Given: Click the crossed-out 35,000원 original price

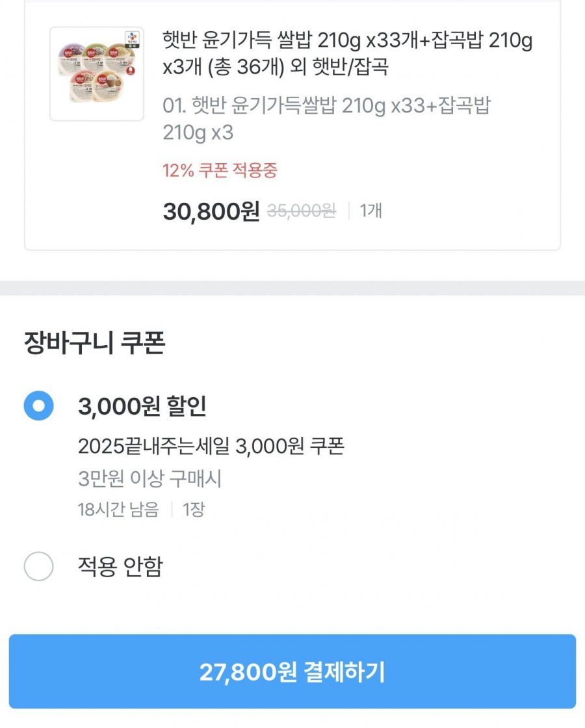Looking at the screenshot, I should [x=302, y=211].
